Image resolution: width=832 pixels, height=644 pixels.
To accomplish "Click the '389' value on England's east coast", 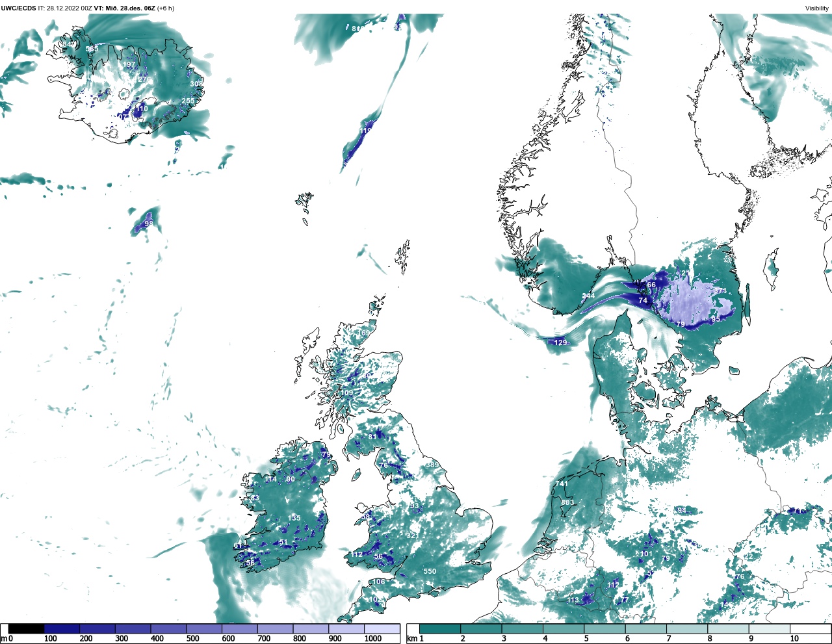I will click(x=432, y=465).
